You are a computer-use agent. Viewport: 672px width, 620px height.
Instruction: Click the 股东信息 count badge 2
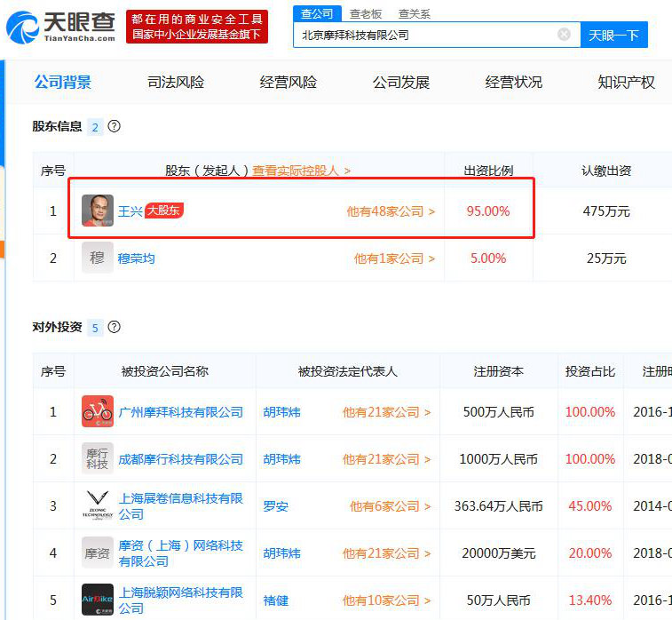(x=95, y=127)
